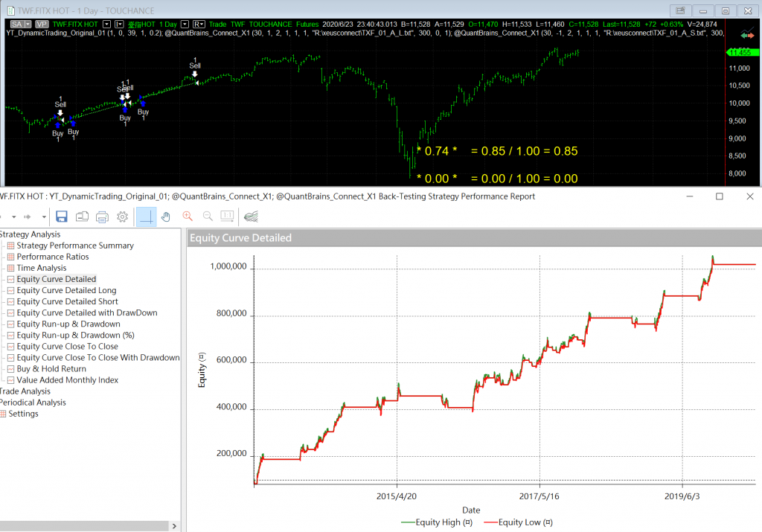Select the crosshair pointer tool
762x532 pixels.
click(147, 217)
